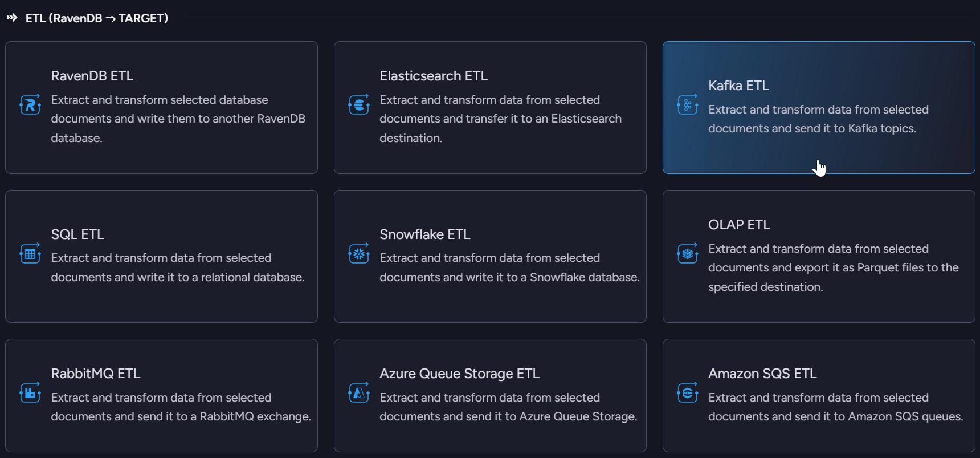The width and height of the screenshot is (980, 458).
Task: Choose the OLAP ETL task title
Action: tap(739, 225)
